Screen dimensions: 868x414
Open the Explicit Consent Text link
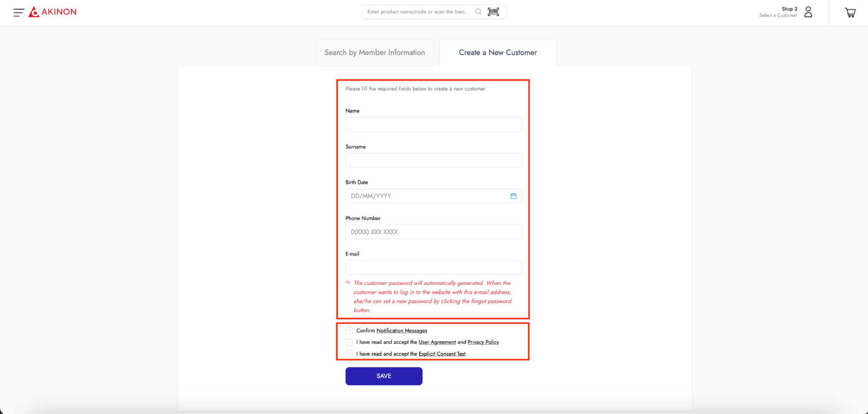[x=442, y=354]
